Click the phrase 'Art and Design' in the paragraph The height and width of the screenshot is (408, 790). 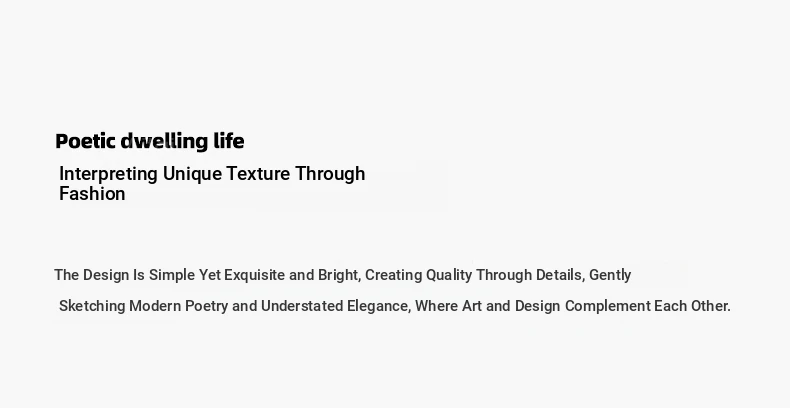click(x=511, y=306)
